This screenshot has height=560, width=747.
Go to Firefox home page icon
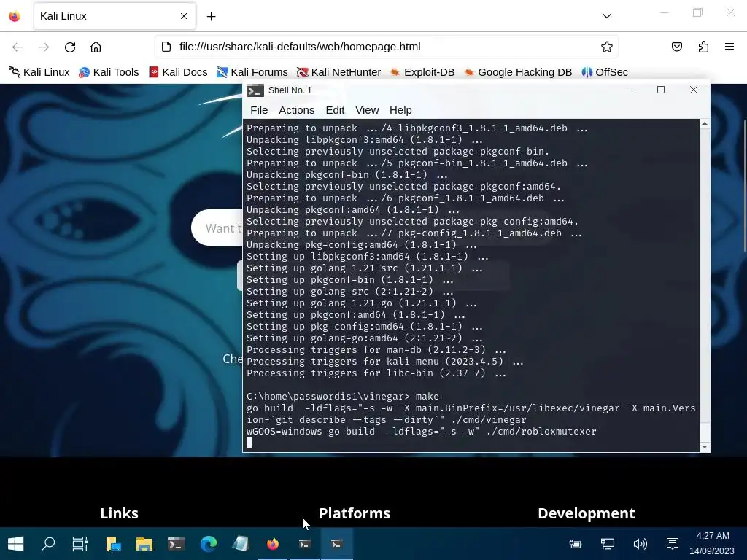pyautogui.click(x=96, y=47)
